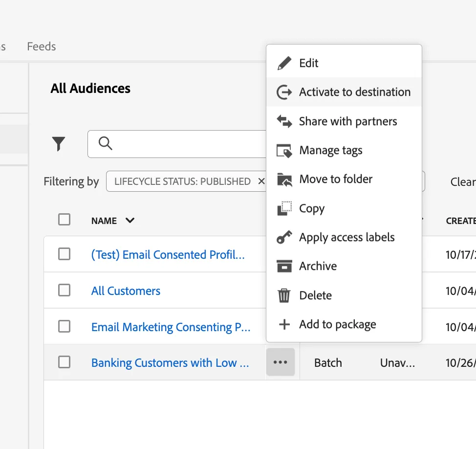This screenshot has width=476, height=449.
Task: Open more actions for Banking Customers row
Action: [x=280, y=362]
